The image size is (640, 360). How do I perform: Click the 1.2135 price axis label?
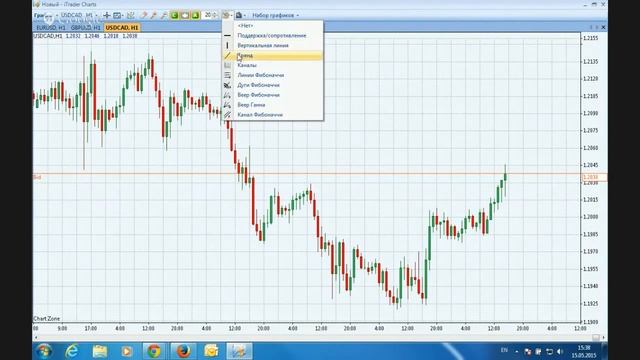tap(590, 62)
